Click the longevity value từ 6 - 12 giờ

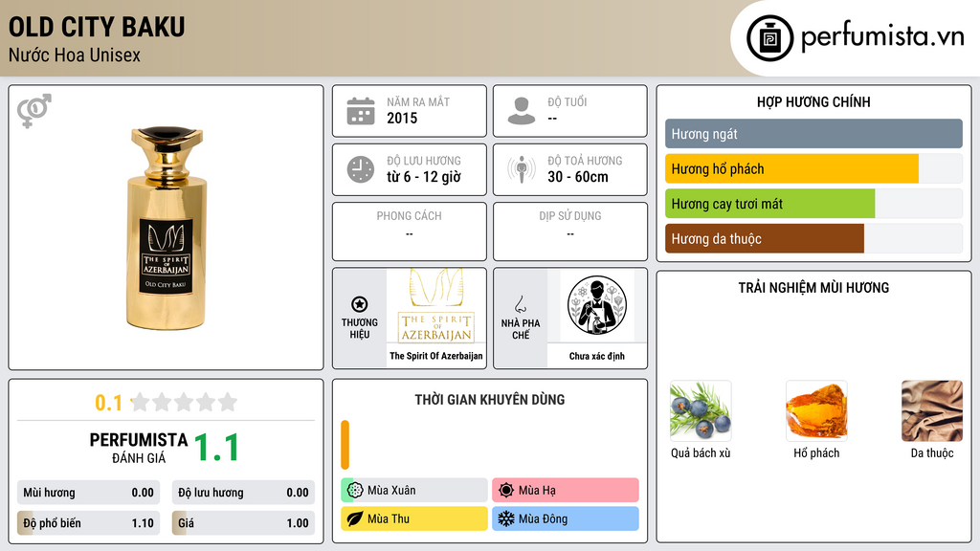point(424,177)
